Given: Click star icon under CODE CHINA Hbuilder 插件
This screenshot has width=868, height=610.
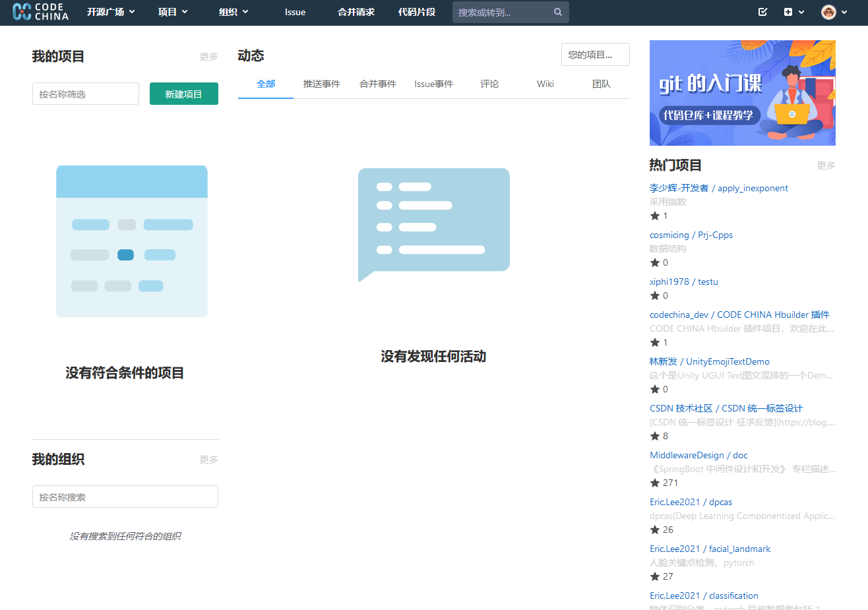Looking at the screenshot, I should coord(655,343).
